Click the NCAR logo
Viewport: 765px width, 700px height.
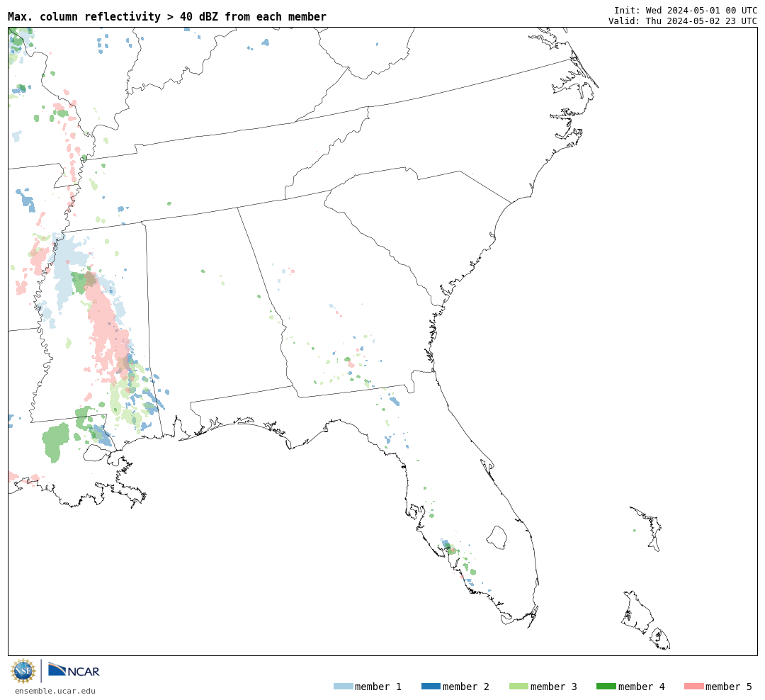(x=74, y=670)
